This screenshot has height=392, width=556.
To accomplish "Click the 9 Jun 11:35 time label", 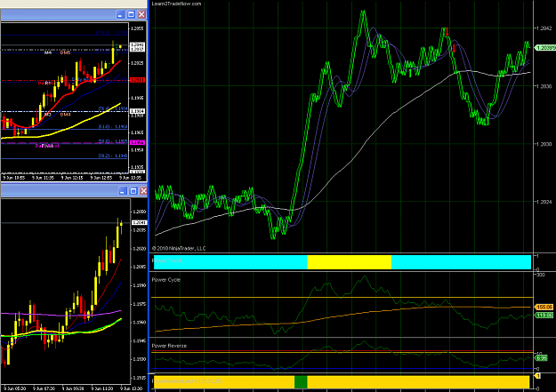I will point(43,177).
